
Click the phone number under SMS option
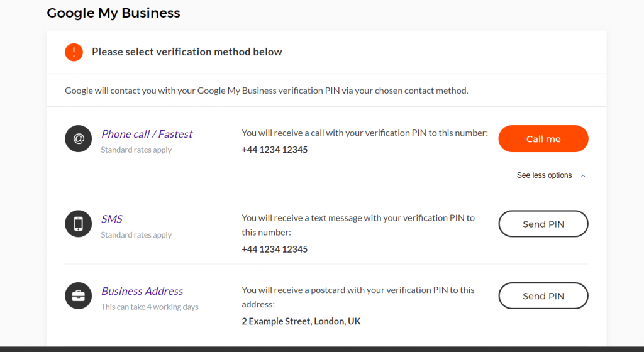(274, 249)
